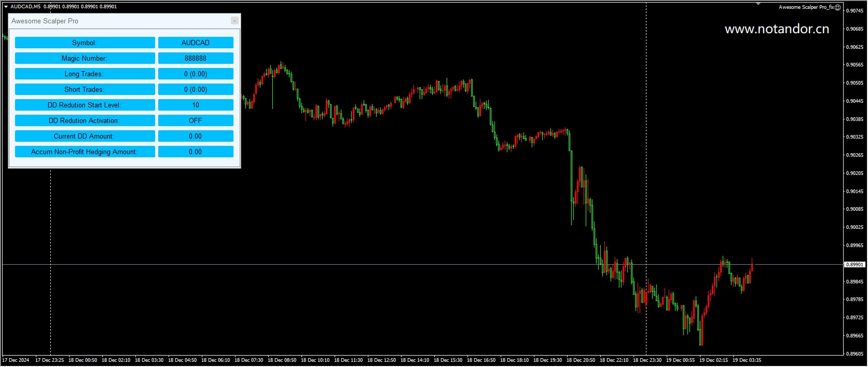Image resolution: width=868 pixels, height=367 pixels.
Task: Click the 18 Dec 12:50 time axis label
Action: point(381,360)
